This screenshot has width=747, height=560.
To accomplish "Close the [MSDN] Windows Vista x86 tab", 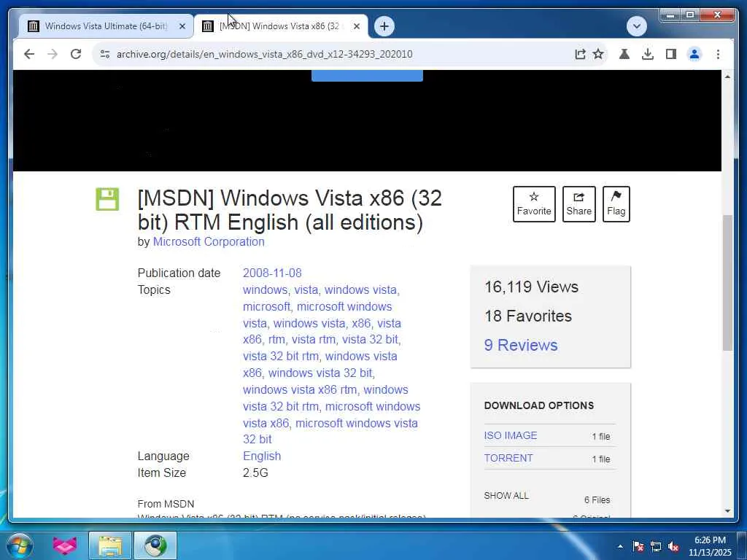I will (356, 26).
